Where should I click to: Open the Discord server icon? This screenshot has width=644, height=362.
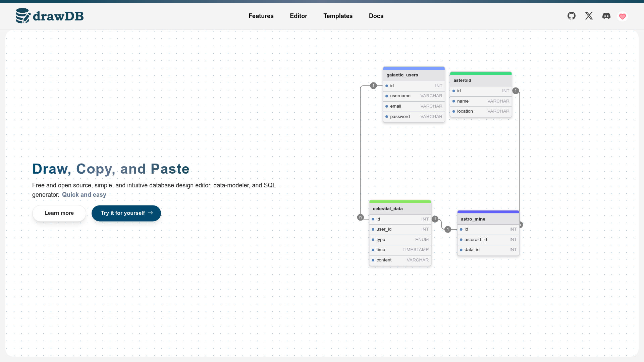[606, 16]
